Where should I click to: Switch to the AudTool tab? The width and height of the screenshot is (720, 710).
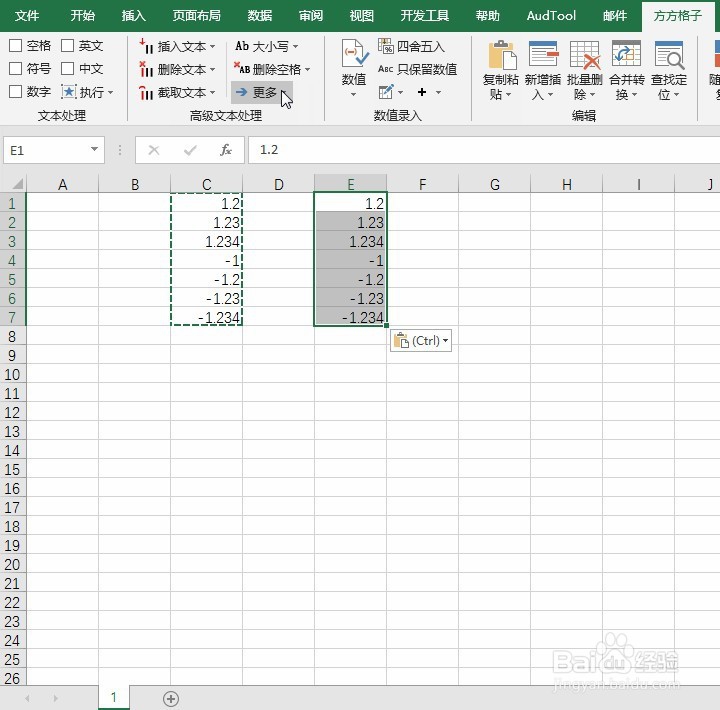click(x=551, y=16)
